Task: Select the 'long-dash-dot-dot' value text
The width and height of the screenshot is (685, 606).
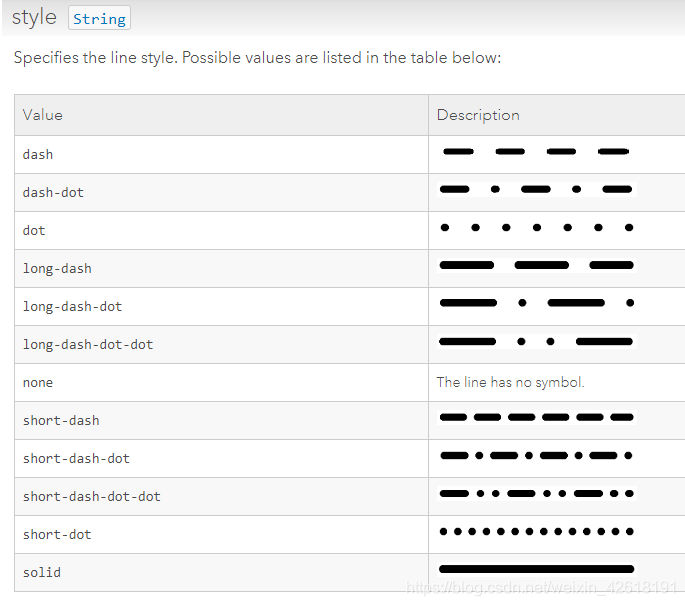Action: pyautogui.click(x=88, y=344)
